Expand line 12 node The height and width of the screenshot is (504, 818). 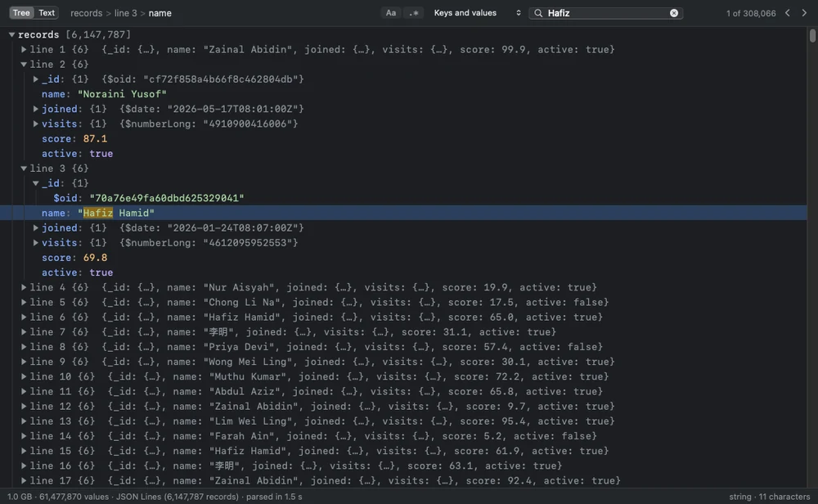tap(24, 407)
